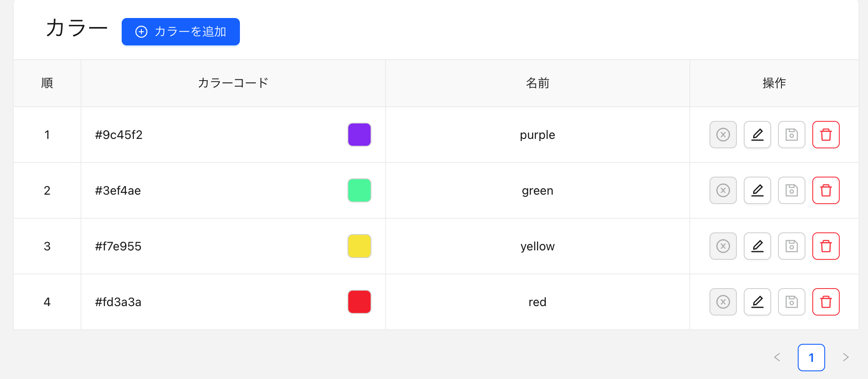Edit the red color entry

757,302
